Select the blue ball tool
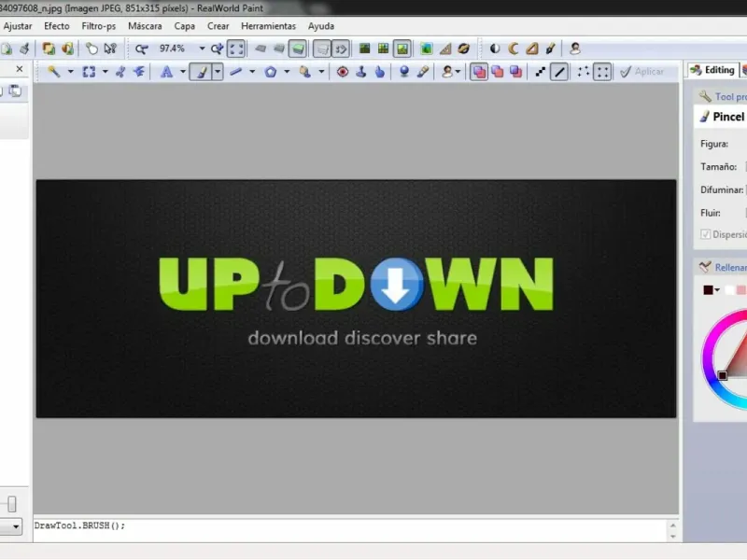747x560 pixels. pos(404,72)
